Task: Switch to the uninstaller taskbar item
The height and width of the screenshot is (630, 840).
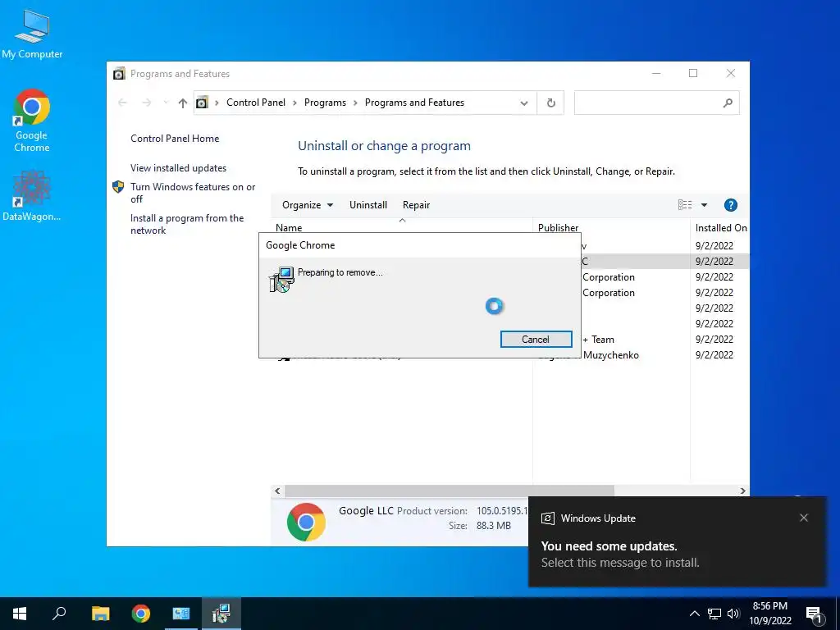Action: pyautogui.click(x=221, y=614)
